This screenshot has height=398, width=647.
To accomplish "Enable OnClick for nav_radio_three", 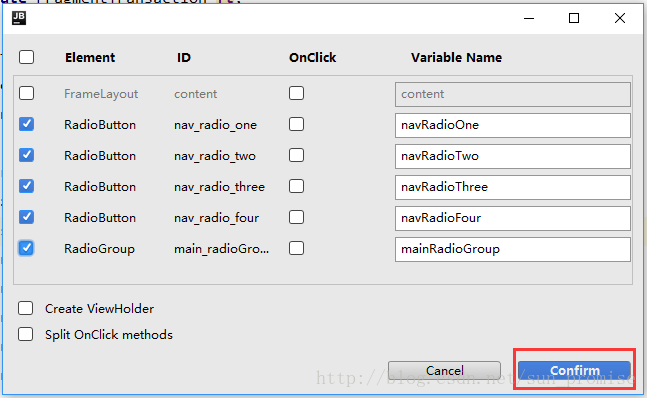I will [296, 186].
